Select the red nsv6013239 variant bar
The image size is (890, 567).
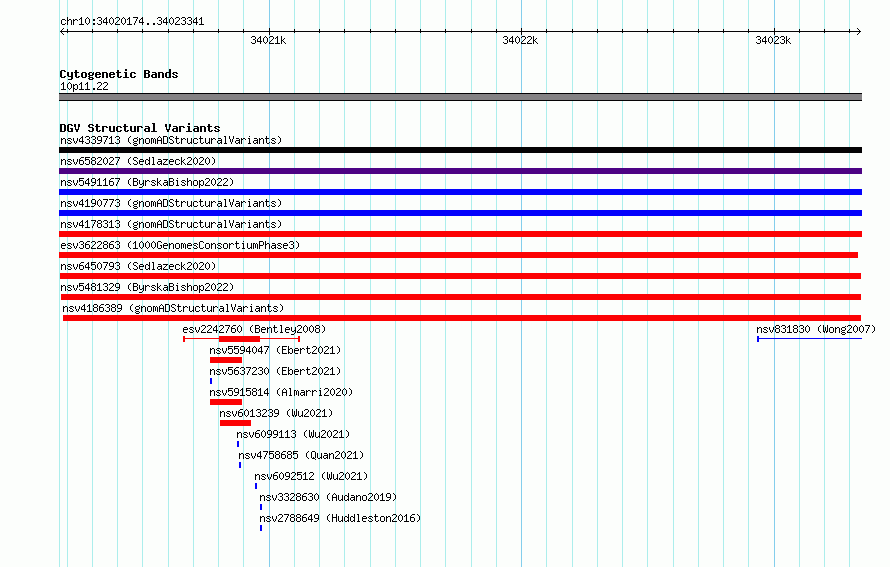236,423
